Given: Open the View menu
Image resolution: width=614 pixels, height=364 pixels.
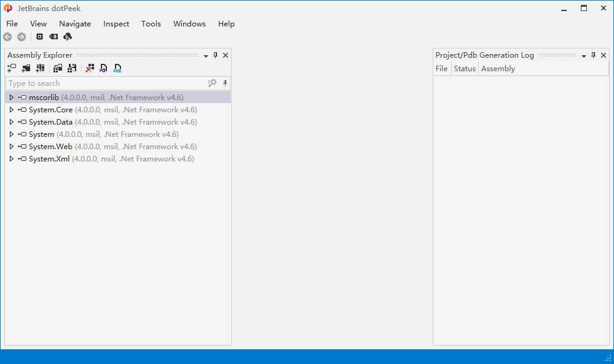Looking at the screenshot, I should (x=38, y=24).
